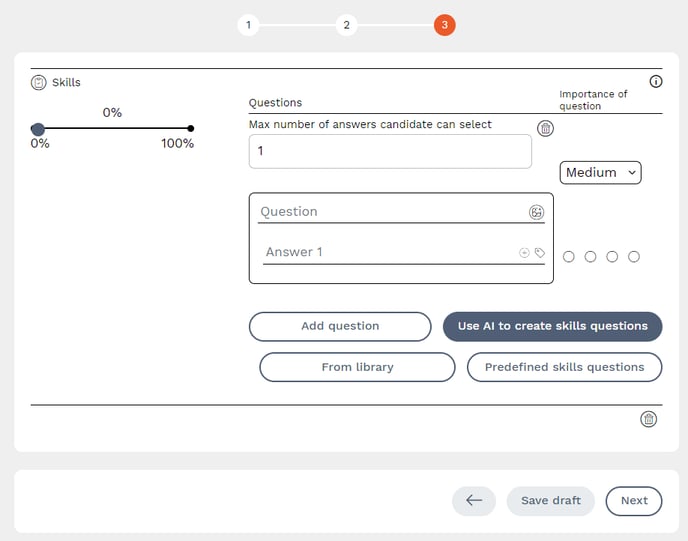Click Use AI to create skills questions

click(x=552, y=326)
